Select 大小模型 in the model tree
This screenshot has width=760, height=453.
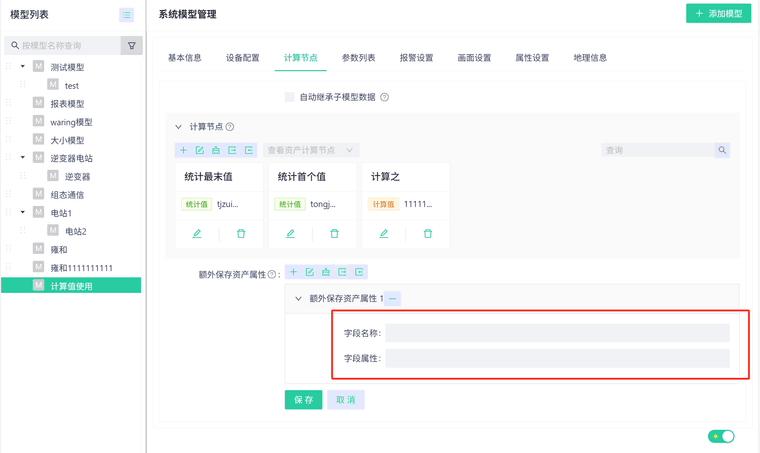[67, 140]
